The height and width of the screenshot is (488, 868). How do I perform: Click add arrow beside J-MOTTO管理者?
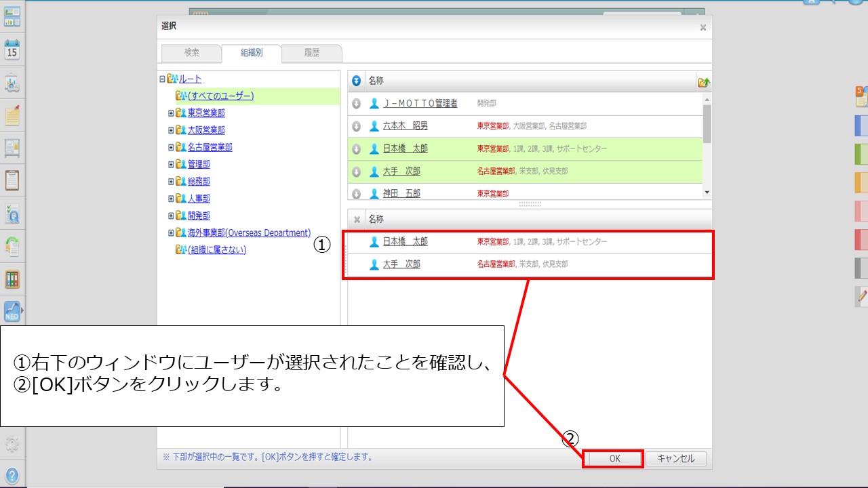click(357, 104)
